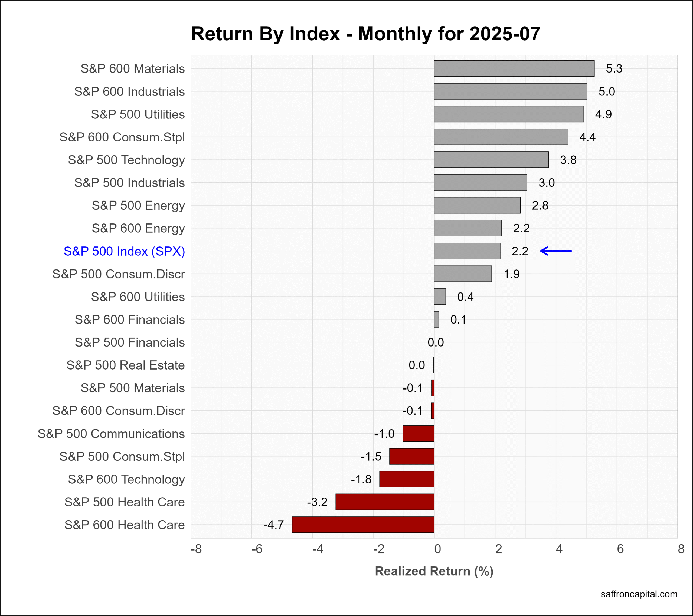Select the S&P 500 Technology label
The height and width of the screenshot is (616, 693).
click(x=126, y=160)
